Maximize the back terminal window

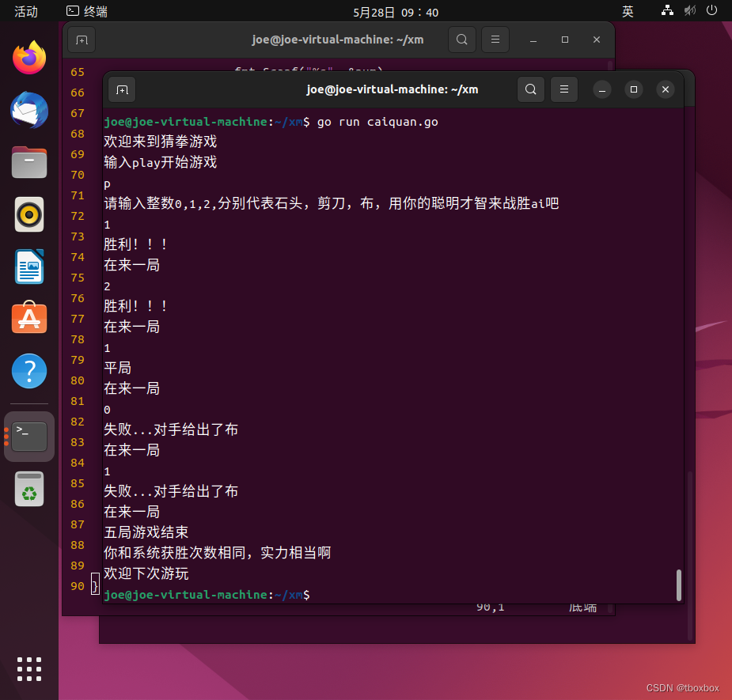point(565,40)
